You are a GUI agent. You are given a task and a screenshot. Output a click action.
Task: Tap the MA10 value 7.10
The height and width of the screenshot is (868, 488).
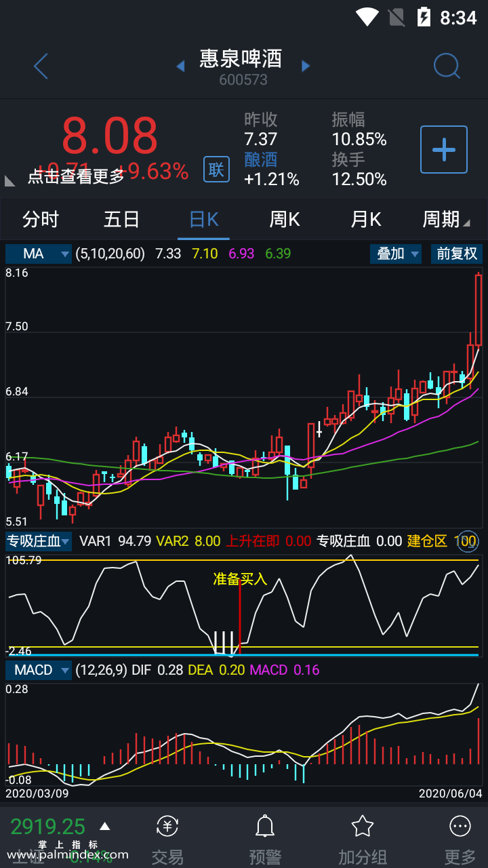pos(205,254)
